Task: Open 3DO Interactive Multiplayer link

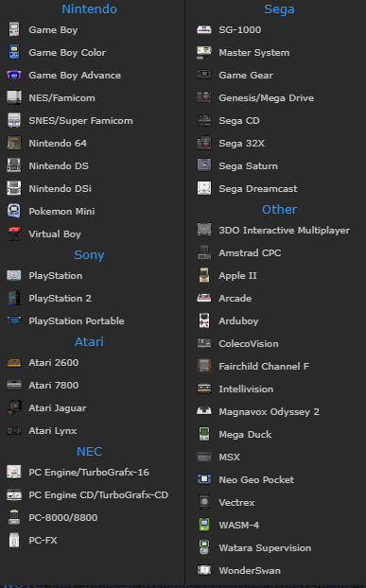Action: (285, 231)
